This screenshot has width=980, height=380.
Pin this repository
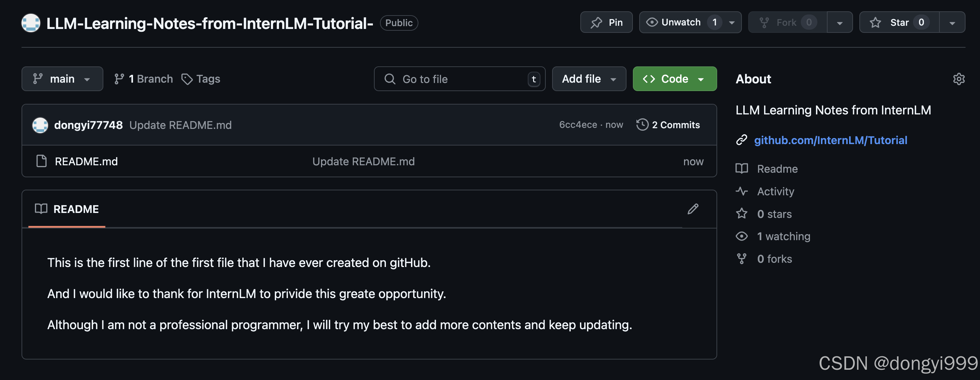click(606, 23)
